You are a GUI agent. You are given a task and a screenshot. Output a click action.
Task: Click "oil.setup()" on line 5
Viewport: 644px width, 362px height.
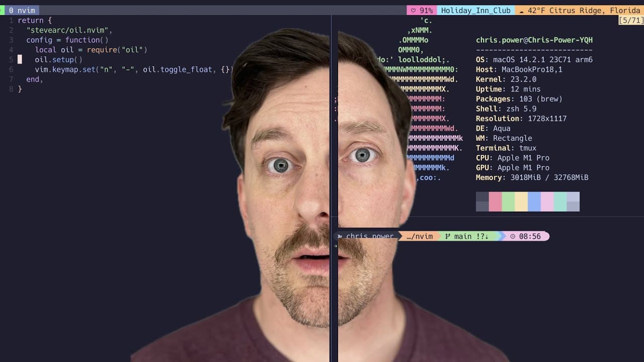pyautogui.click(x=58, y=60)
